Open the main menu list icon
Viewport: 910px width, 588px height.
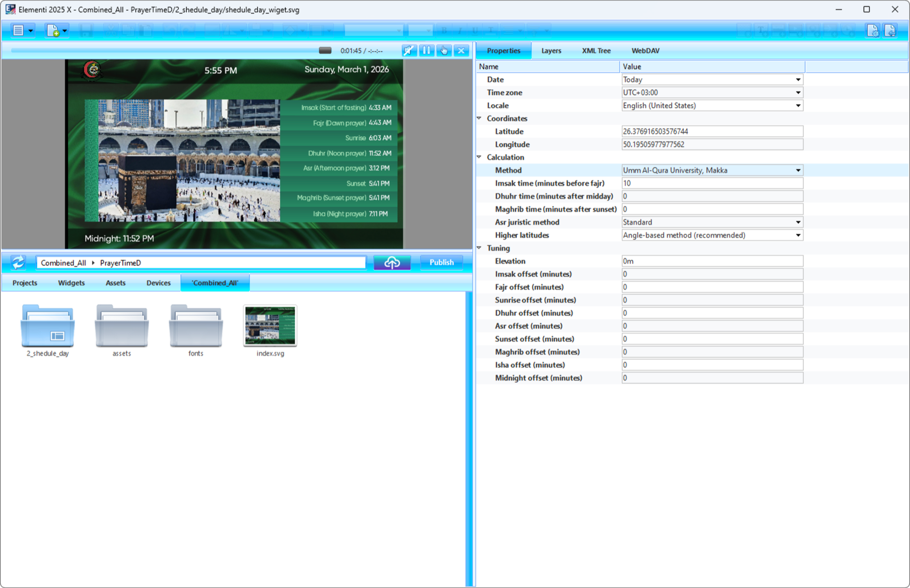pos(18,31)
